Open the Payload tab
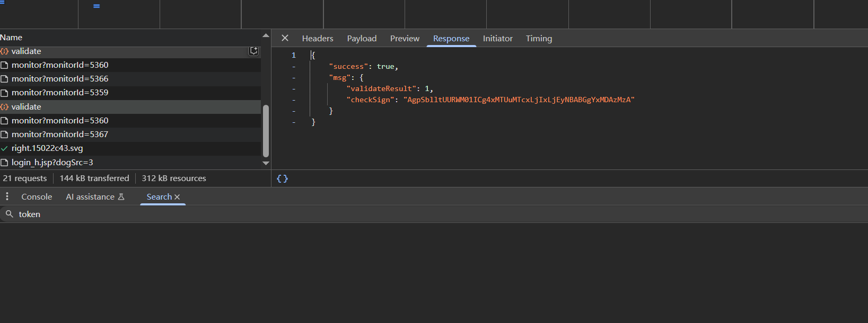This screenshot has width=868, height=323. [x=362, y=39]
